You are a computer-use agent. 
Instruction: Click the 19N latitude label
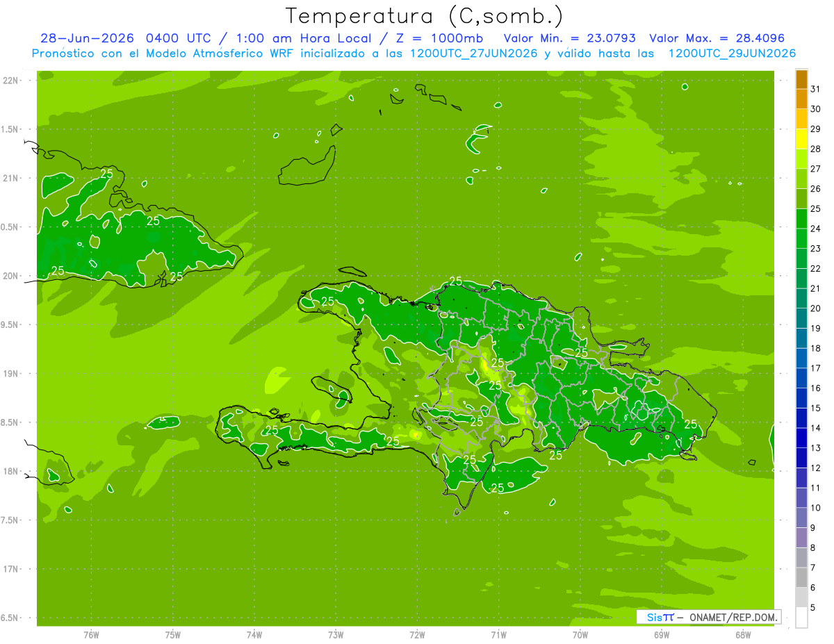click(10, 374)
